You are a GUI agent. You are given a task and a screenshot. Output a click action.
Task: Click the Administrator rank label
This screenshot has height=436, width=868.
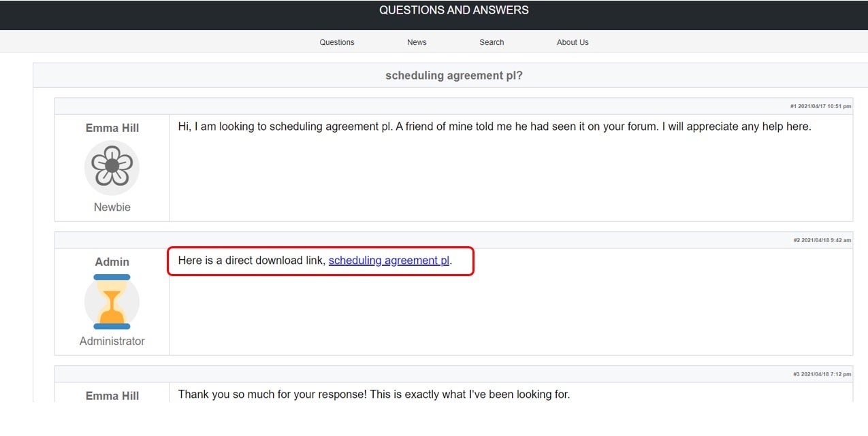pos(112,341)
